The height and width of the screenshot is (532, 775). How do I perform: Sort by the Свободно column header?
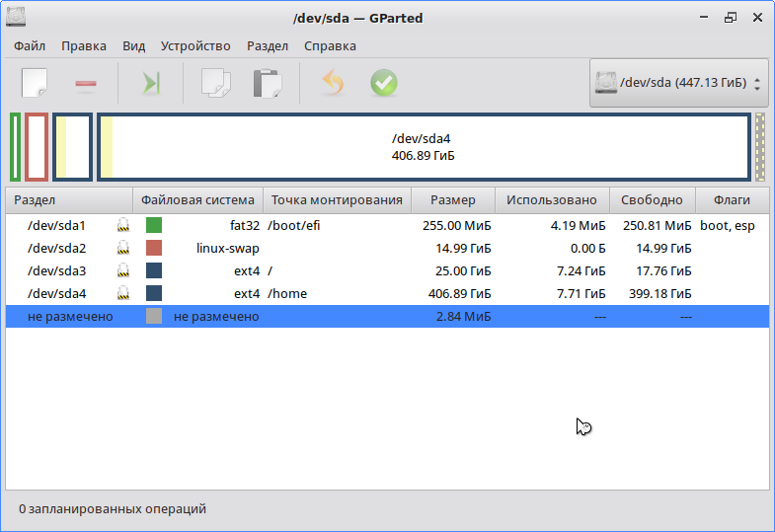(652, 200)
